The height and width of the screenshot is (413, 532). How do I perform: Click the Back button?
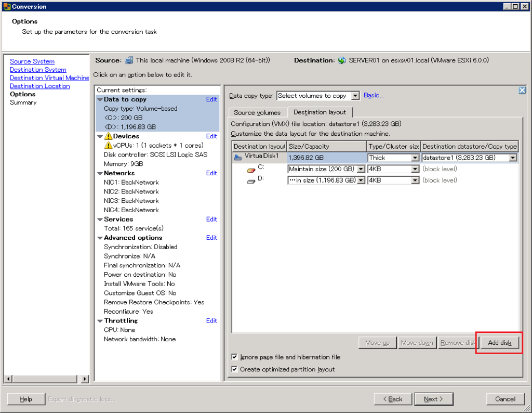pyautogui.click(x=393, y=399)
